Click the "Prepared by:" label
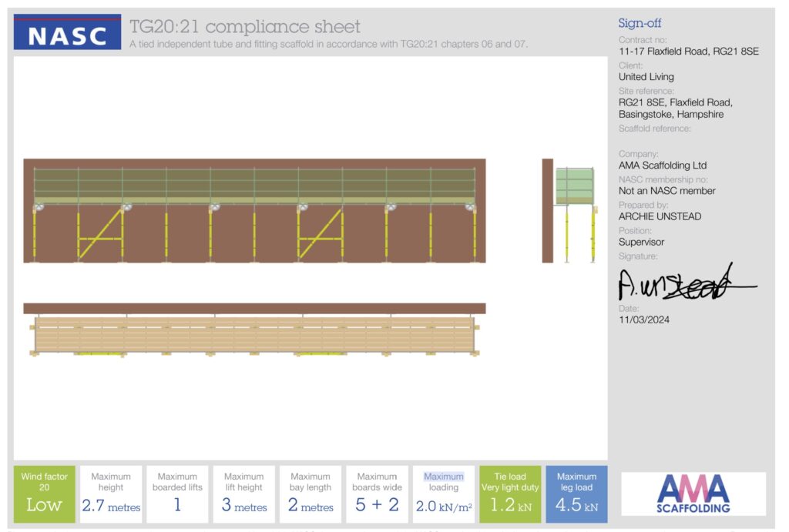Image resolution: width=789 pixels, height=532 pixels. 643,206
